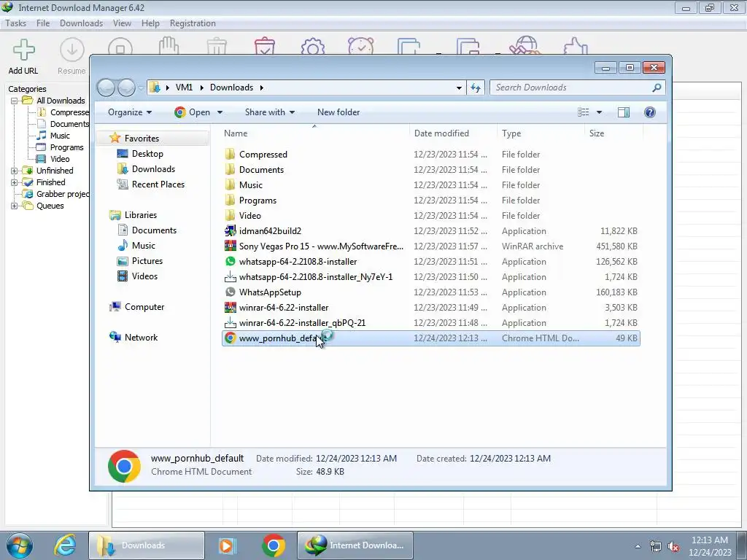Click the Explorer Forward navigation button
Image resolution: width=747 pixels, height=560 pixels.
(126, 87)
